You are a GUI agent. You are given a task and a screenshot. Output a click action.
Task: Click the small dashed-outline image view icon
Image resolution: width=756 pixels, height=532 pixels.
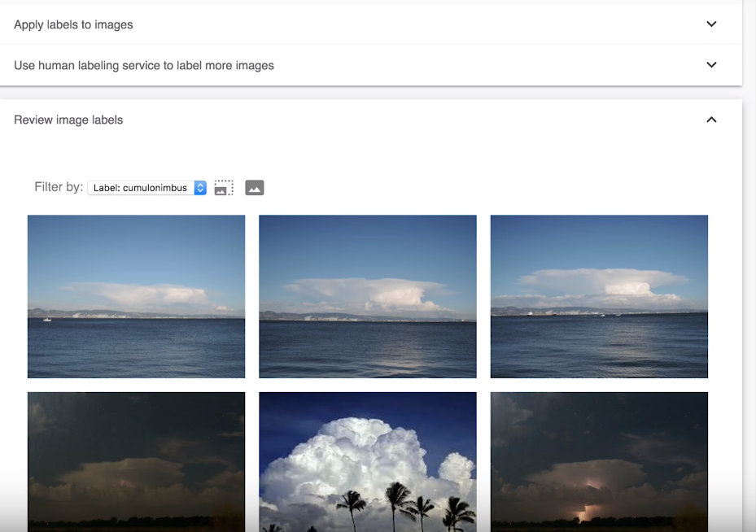[x=224, y=188]
